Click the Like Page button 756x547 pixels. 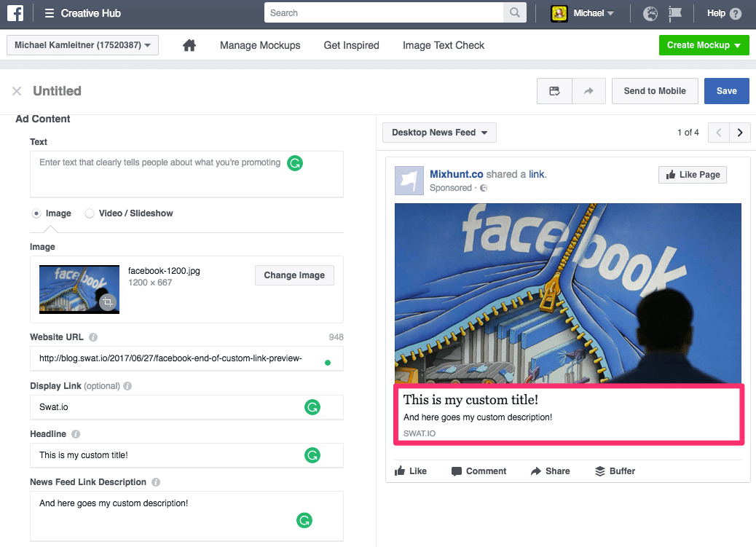tap(693, 175)
